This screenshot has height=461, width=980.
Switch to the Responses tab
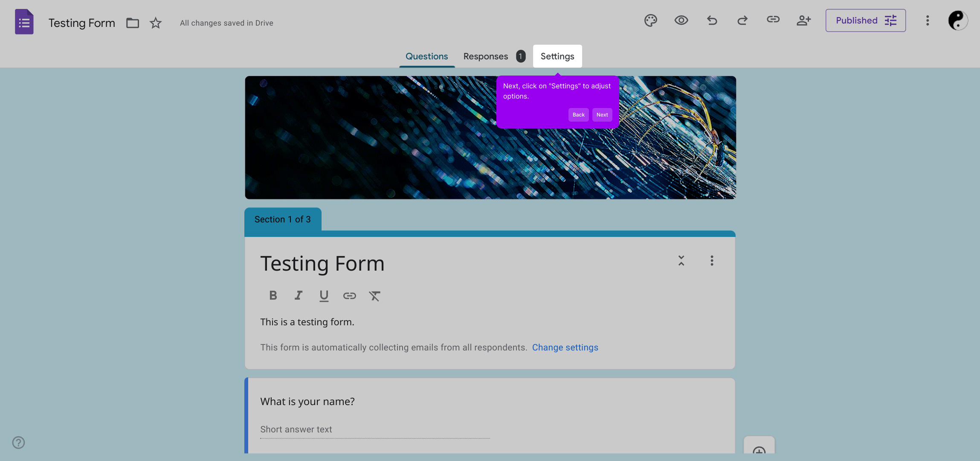pyautogui.click(x=486, y=56)
